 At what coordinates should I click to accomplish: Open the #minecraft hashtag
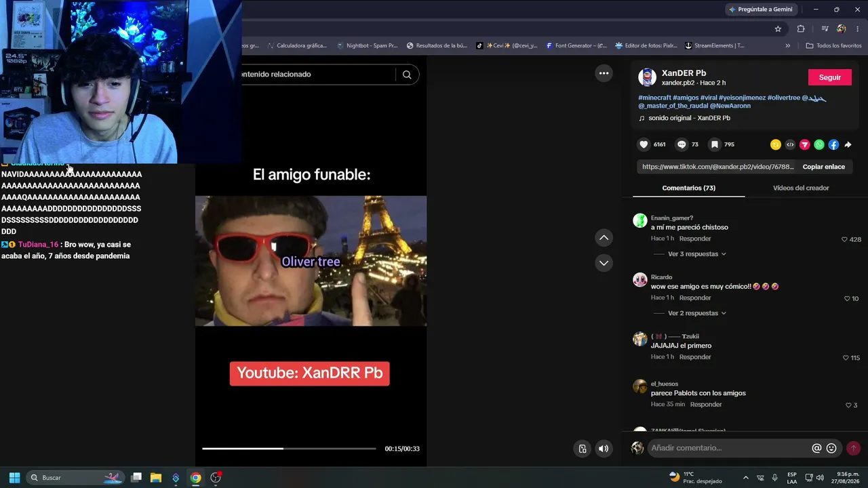pyautogui.click(x=654, y=98)
